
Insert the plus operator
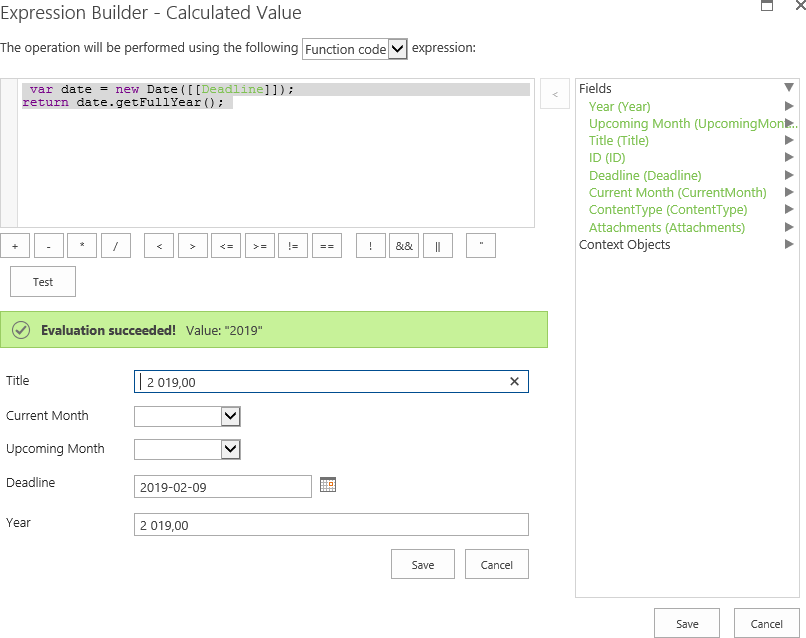click(15, 246)
